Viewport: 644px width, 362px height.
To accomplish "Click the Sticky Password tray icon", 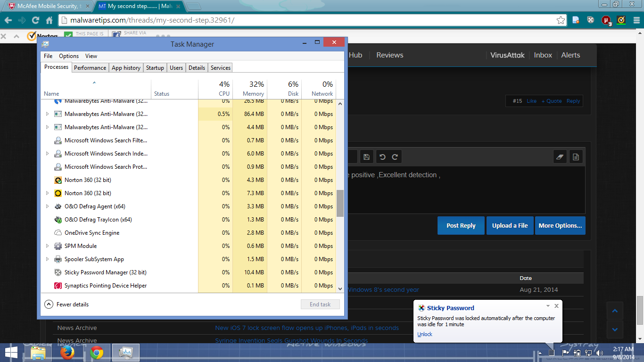I will pyautogui.click(x=551, y=353).
